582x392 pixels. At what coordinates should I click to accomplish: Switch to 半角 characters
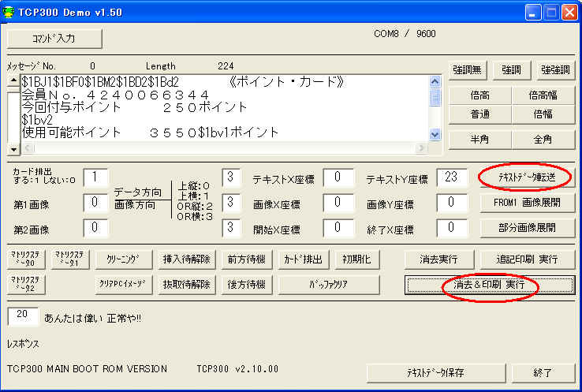pos(480,140)
